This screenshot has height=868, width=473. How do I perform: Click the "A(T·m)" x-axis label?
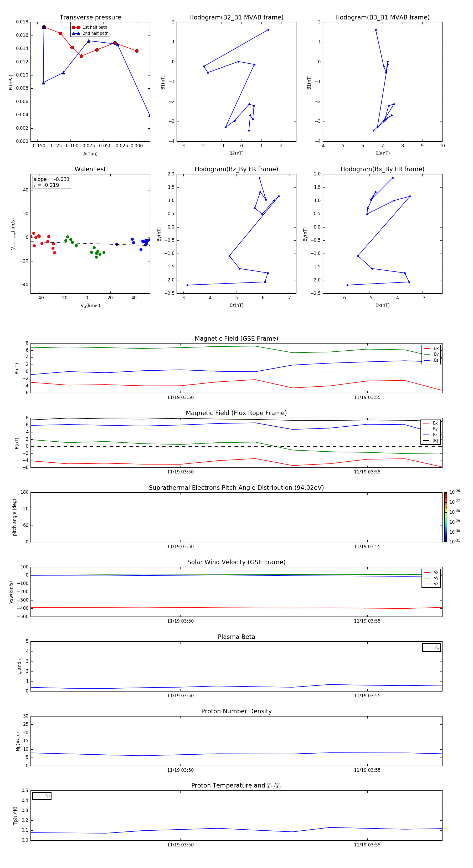tap(90, 154)
